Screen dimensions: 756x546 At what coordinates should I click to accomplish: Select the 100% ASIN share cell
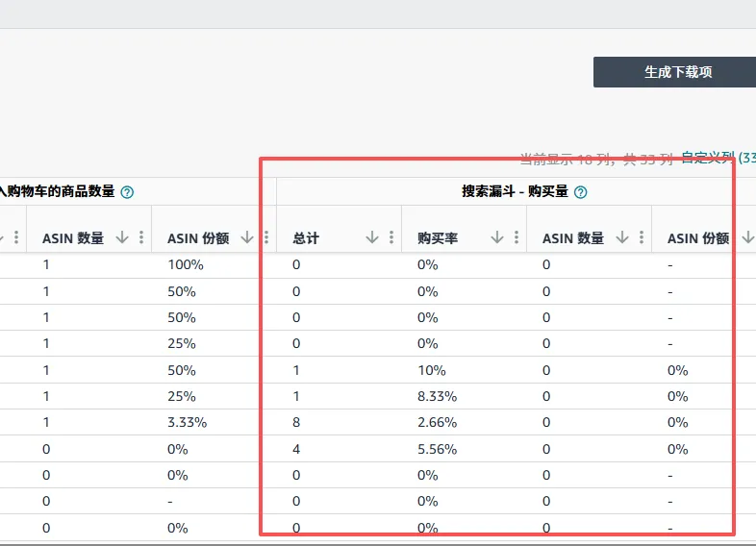click(x=186, y=264)
